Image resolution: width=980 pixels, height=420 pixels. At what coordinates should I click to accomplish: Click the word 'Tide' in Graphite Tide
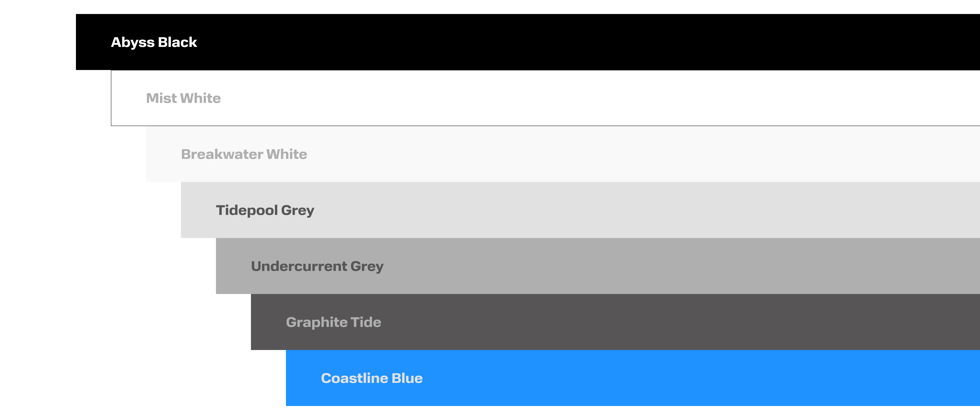(366, 322)
